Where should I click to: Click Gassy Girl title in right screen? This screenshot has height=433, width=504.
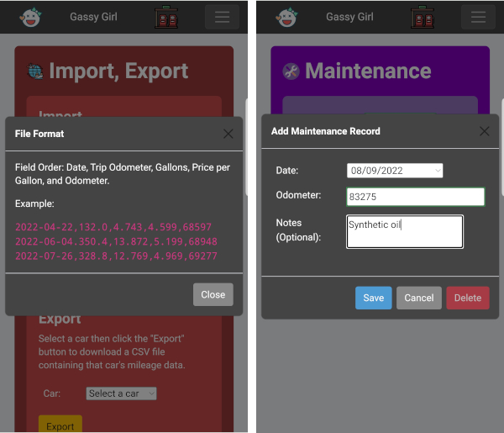point(349,17)
